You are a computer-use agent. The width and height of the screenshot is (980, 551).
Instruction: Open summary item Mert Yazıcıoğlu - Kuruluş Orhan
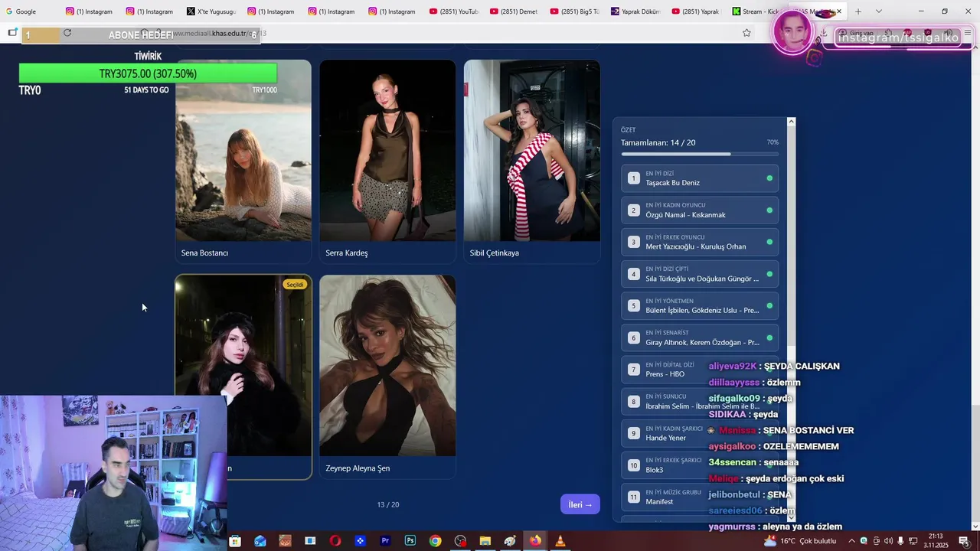point(700,242)
